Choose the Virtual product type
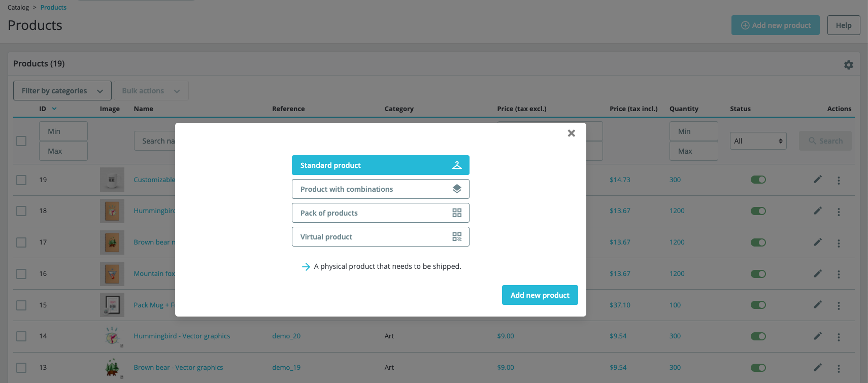The width and height of the screenshot is (868, 383). point(380,237)
